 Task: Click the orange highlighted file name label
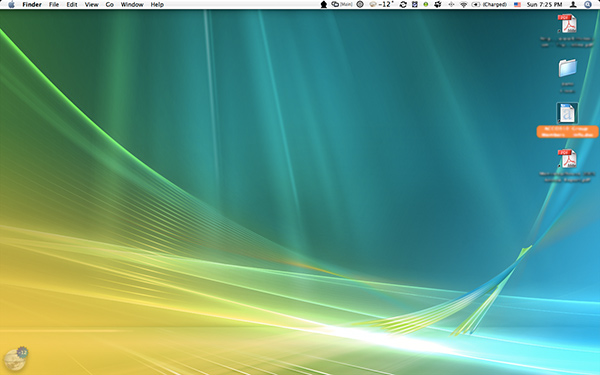click(x=567, y=132)
